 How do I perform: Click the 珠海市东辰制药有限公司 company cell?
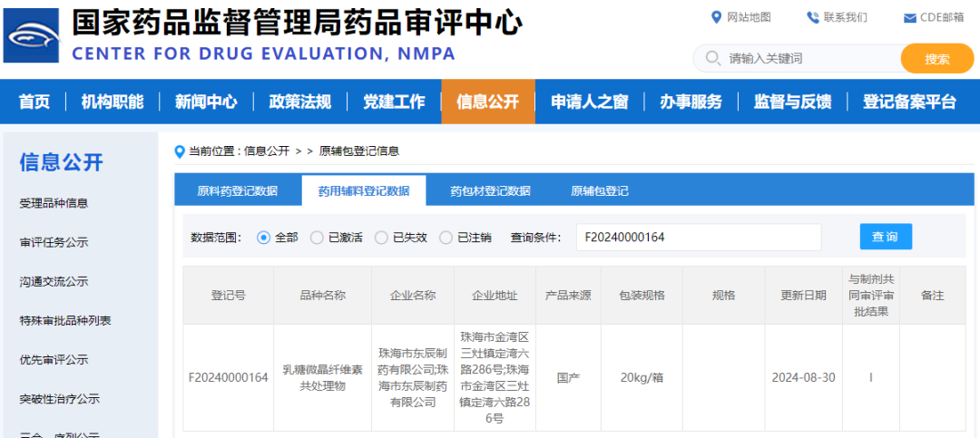click(413, 377)
